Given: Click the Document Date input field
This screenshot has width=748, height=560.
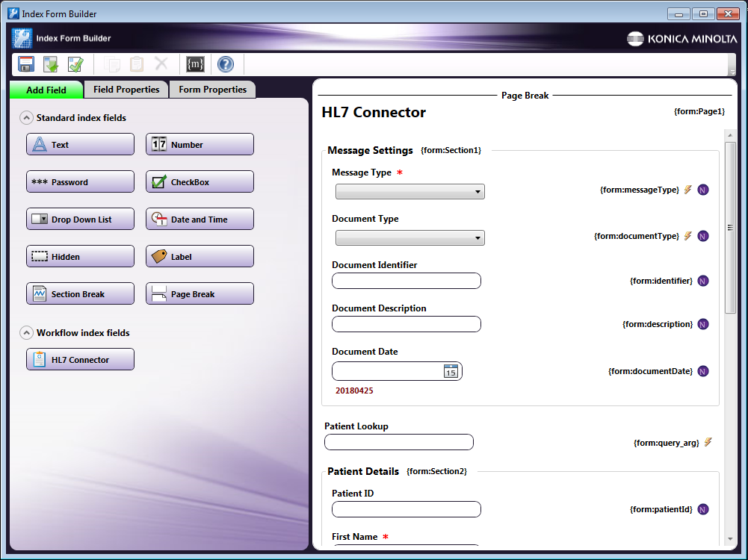Looking at the screenshot, I should pos(397,371).
